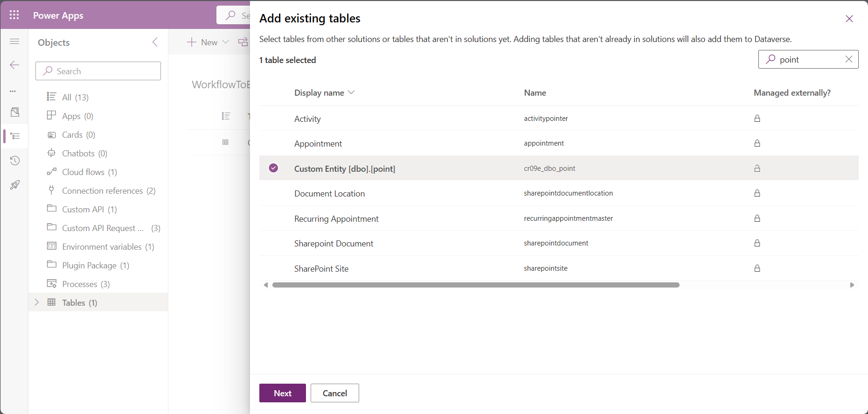Image resolution: width=868 pixels, height=414 pixels.
Task: Collapse the Objects pane chevron
Action: click(155, 42)
